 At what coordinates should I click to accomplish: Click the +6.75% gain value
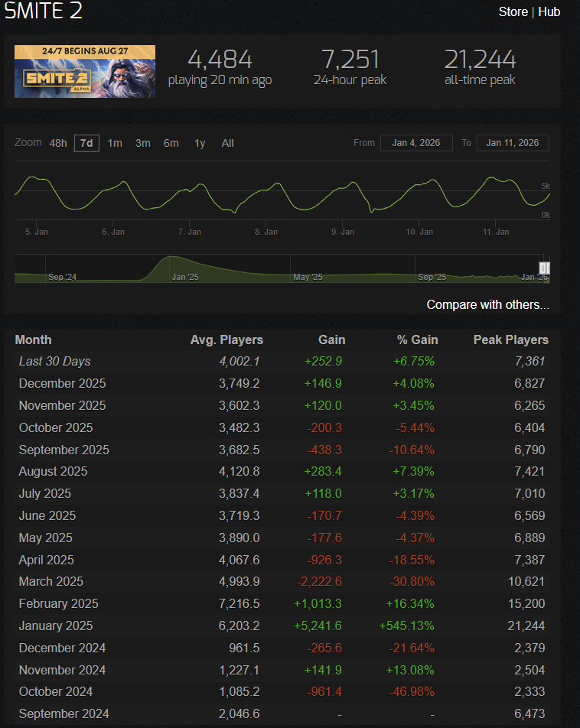(x=414, y=361)
